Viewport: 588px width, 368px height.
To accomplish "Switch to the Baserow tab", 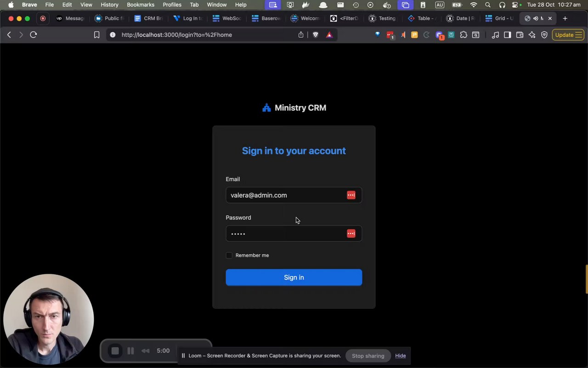I will tap(266, 18).
